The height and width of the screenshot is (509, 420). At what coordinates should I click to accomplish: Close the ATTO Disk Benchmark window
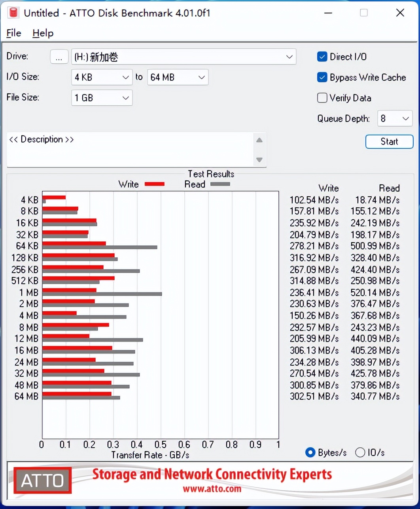(400, 13)
